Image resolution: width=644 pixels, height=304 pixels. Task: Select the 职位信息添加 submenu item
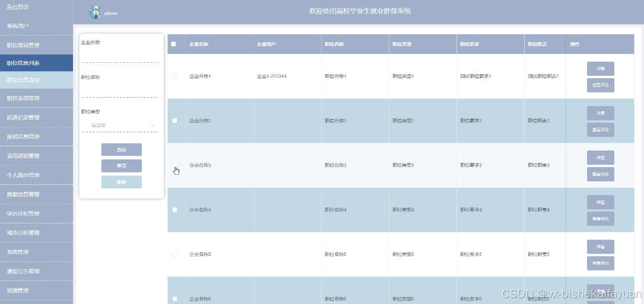[x=37, y=80]
